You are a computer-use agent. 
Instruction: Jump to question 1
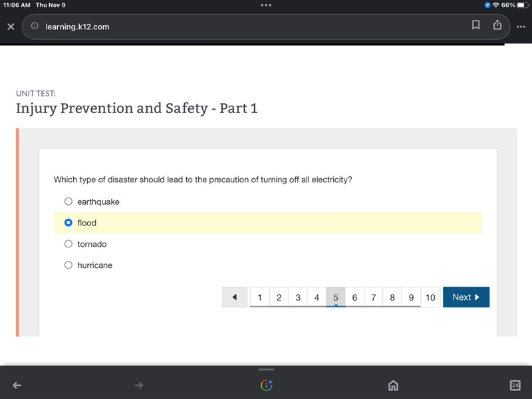pos(259,297)
